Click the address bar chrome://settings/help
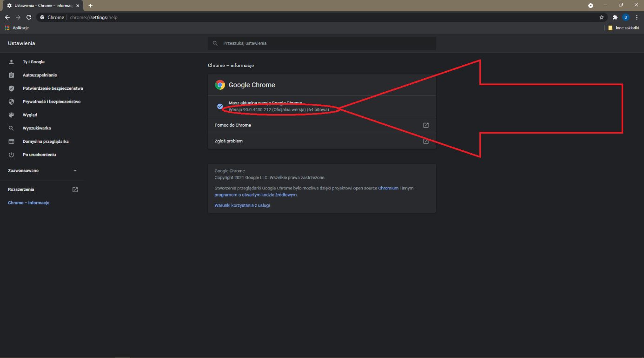The height and width of the screenshot is (358, 644). click(x=93, y=17)
